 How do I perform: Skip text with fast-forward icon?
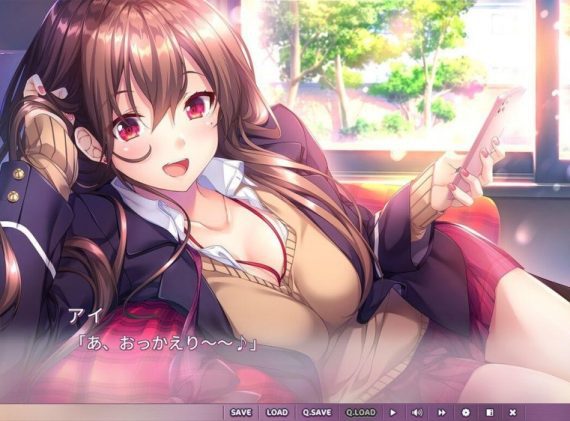point(442,412)
